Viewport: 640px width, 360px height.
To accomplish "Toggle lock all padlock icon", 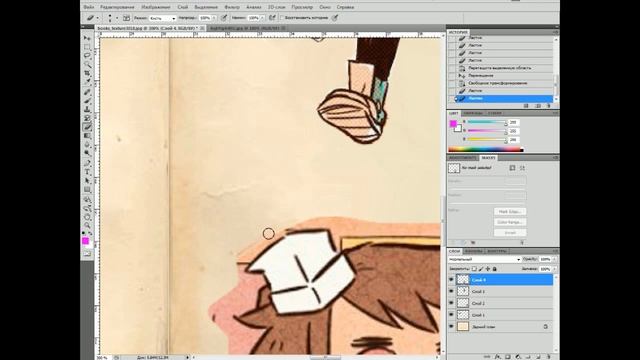I will tap(495, 269).
